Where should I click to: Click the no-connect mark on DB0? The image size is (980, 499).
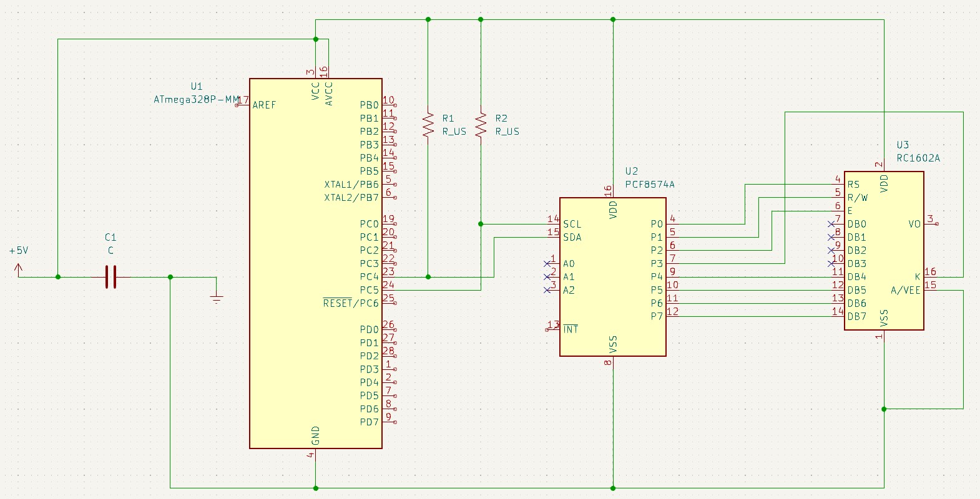click(831, 224)
